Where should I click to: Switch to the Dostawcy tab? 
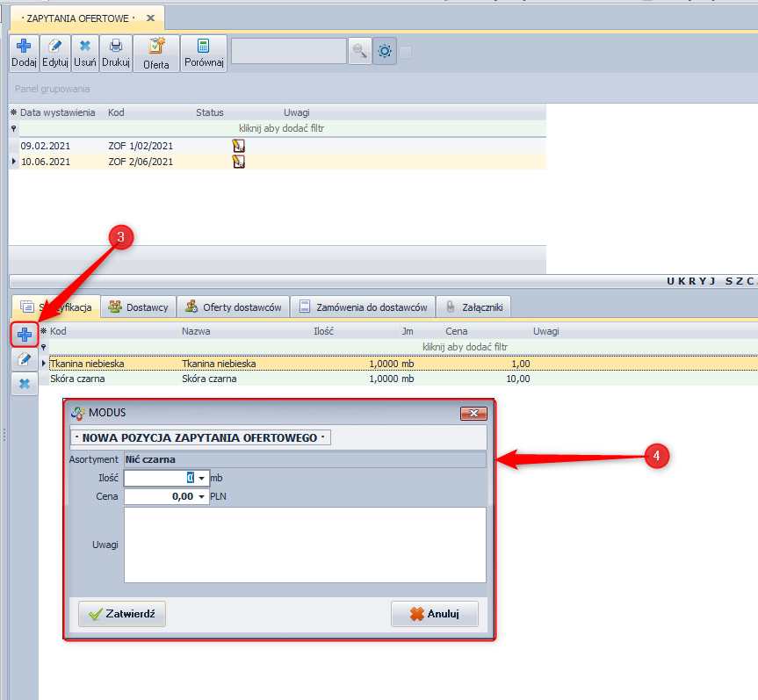coord(138,307)
